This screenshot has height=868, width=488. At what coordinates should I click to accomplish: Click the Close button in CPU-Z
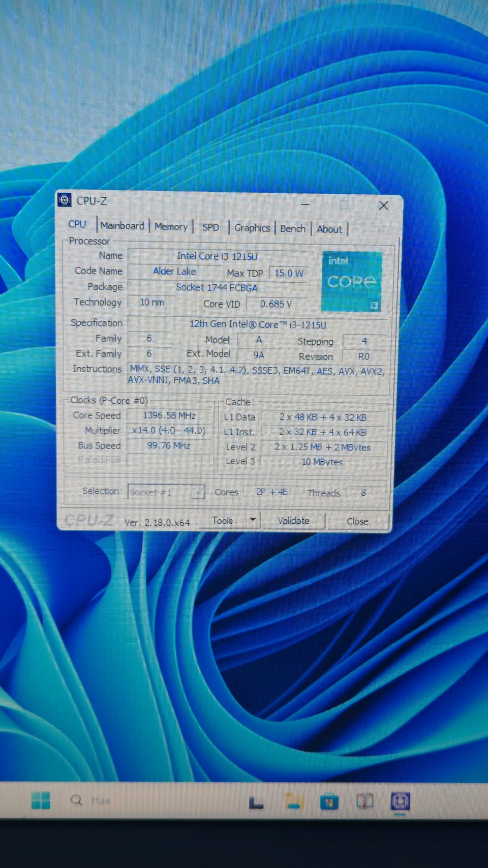pyautogui.click(x=357, y=522)
